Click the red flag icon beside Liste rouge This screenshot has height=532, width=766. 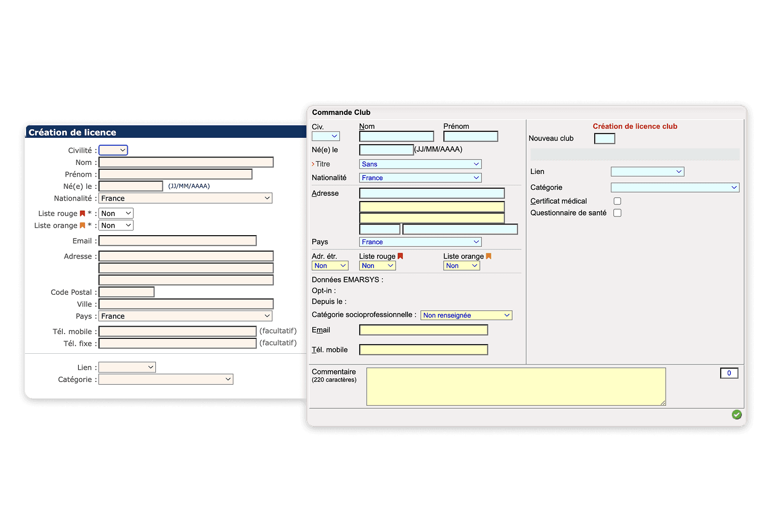click(x=83, y=213)
